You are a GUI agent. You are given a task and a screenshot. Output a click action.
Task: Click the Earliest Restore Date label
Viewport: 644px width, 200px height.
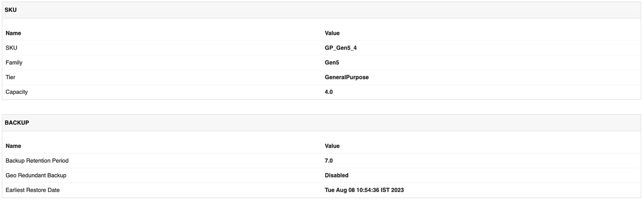pyautogui.click(x=33, y=190)
